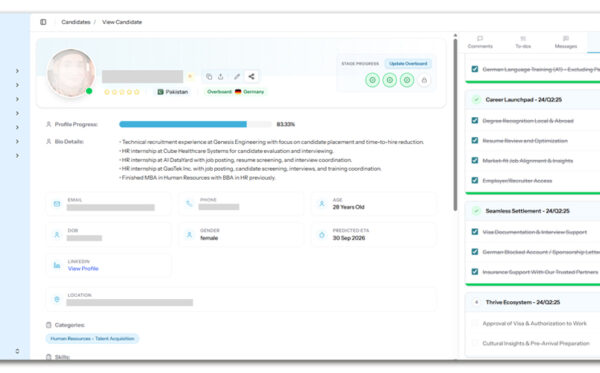The height and width of the screenshot is (373, 600).
Task: Click the upload/export icon in profile header
Action: [x=221, y=77]
